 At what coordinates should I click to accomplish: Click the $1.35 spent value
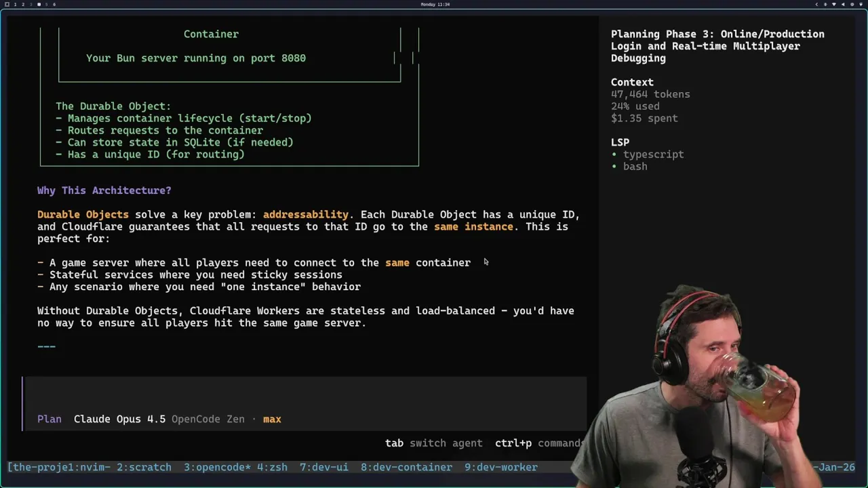point(644,118)
